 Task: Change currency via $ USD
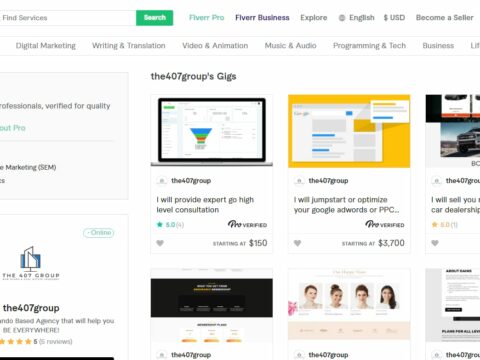394,18
